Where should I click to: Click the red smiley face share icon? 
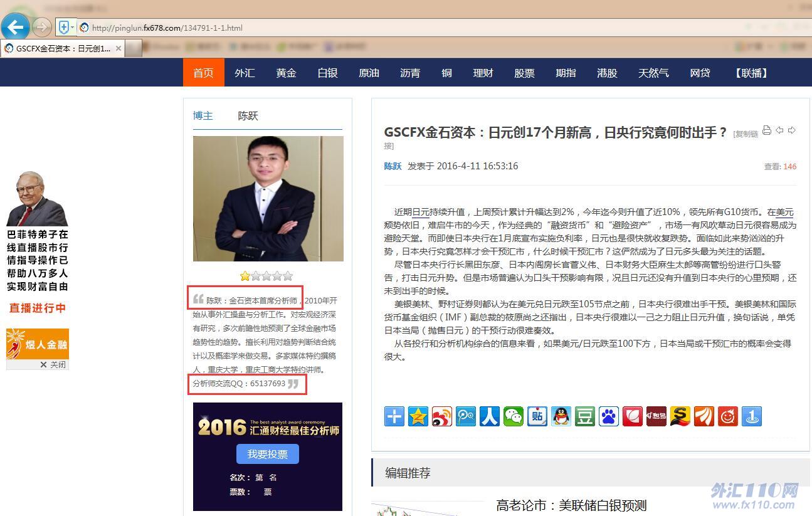[x=728, y=416]
